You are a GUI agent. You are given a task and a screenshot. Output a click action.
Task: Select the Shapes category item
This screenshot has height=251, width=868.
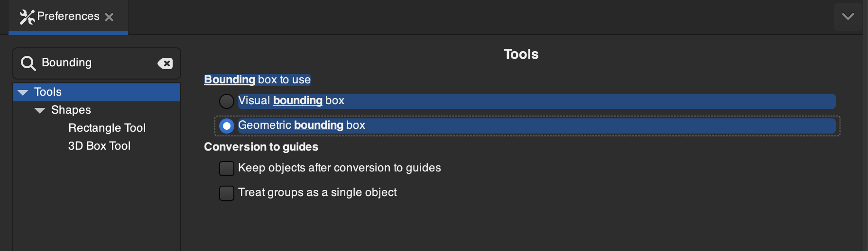point(71,110)
